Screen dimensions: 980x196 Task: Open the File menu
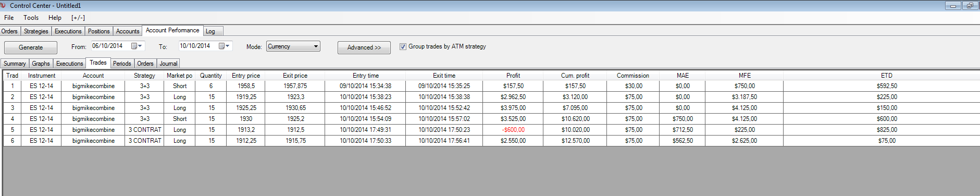9,17
